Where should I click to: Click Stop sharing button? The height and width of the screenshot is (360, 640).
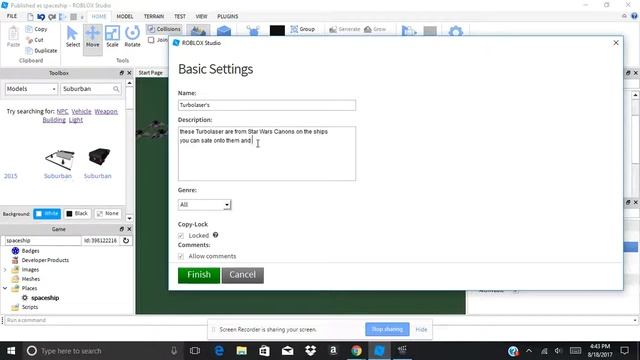[387, 329]
